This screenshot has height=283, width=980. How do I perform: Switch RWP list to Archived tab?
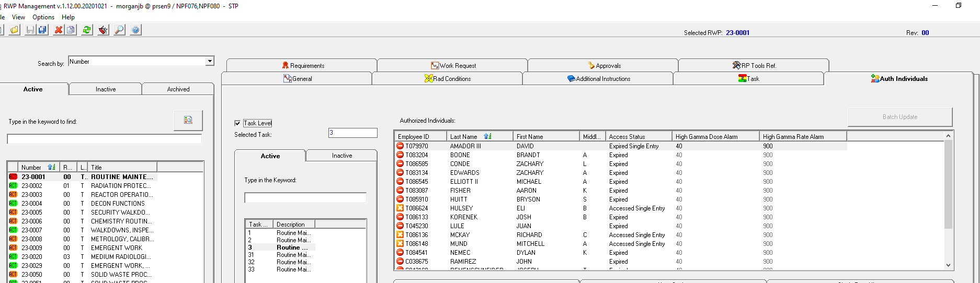point(178,89)
